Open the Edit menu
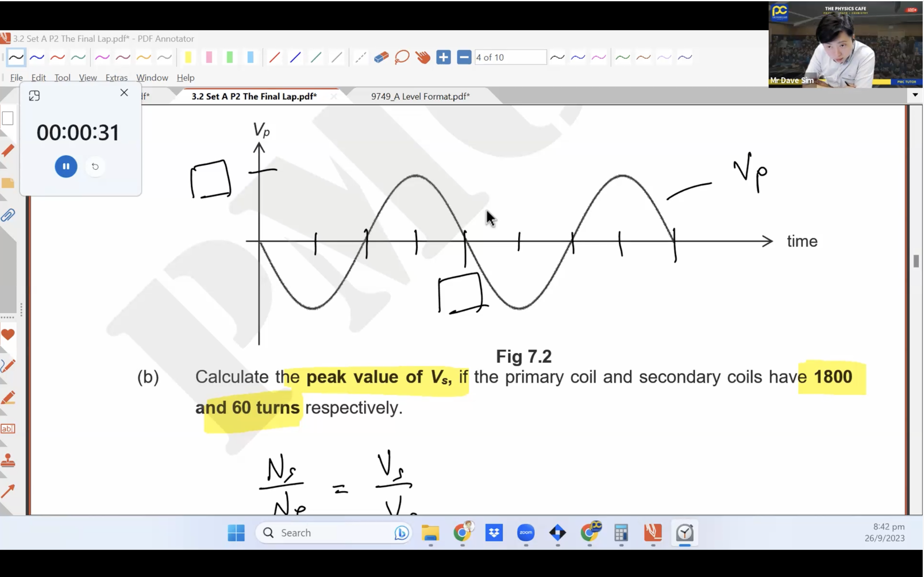 38,78
